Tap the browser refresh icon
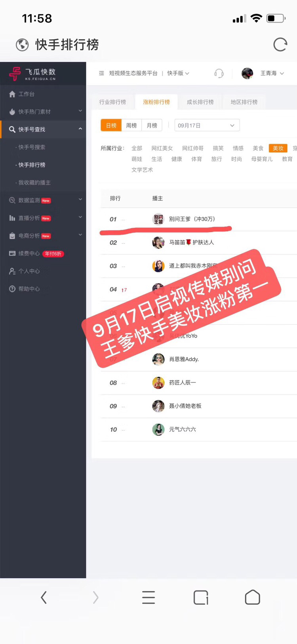The image size is (297, 644). (280, 44)
